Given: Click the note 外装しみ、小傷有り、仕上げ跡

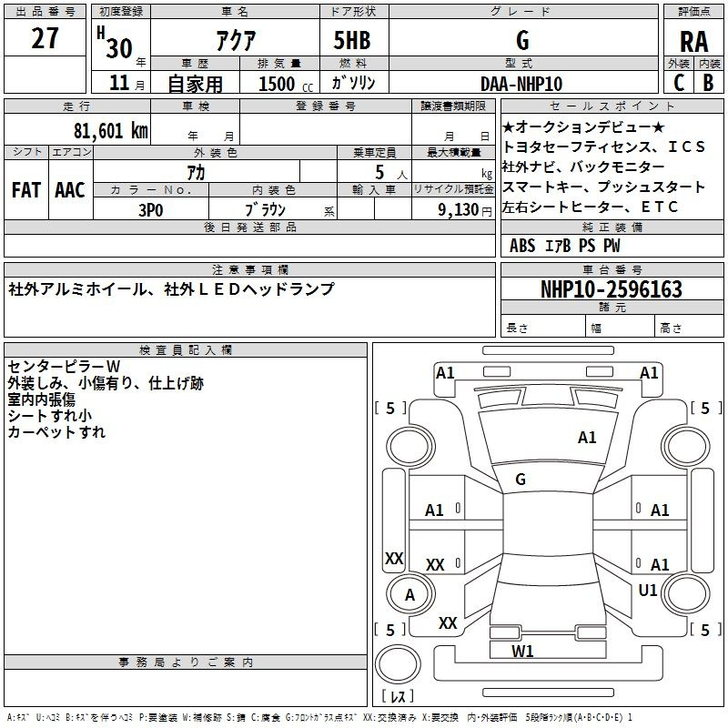Looking at the screenshot, I should click(106, 383).
